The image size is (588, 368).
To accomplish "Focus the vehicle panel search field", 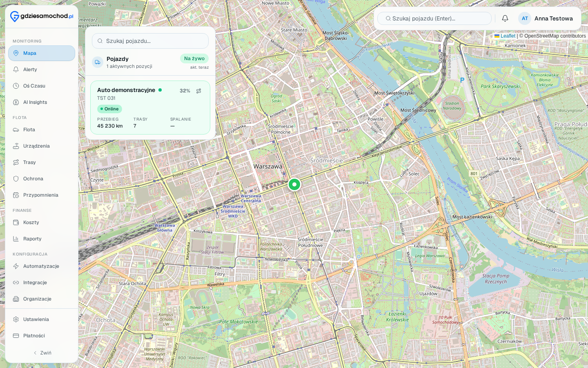I will [x=150, y=41].
